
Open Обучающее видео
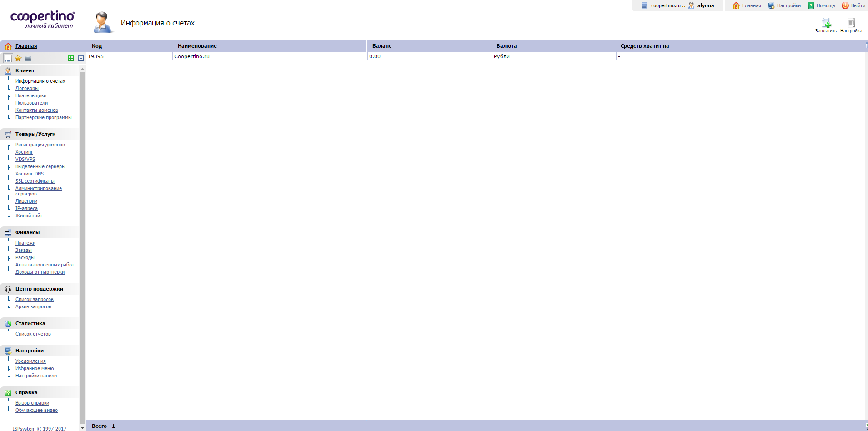(x=36, y=410)
